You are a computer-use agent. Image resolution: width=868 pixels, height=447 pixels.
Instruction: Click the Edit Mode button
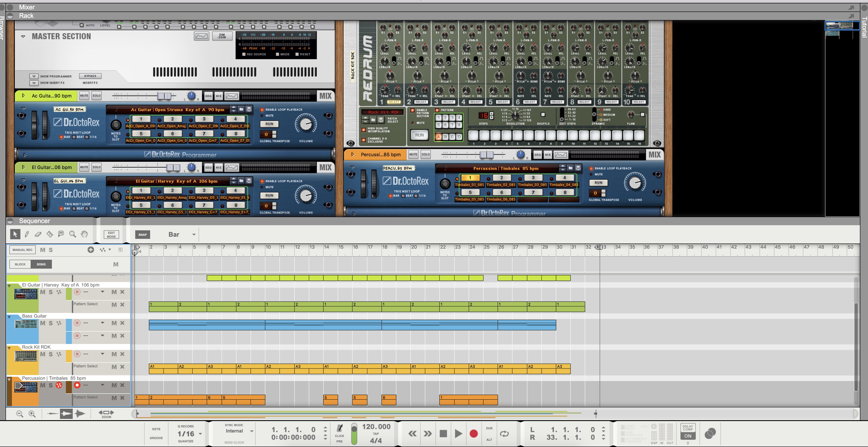click(111, 235)
